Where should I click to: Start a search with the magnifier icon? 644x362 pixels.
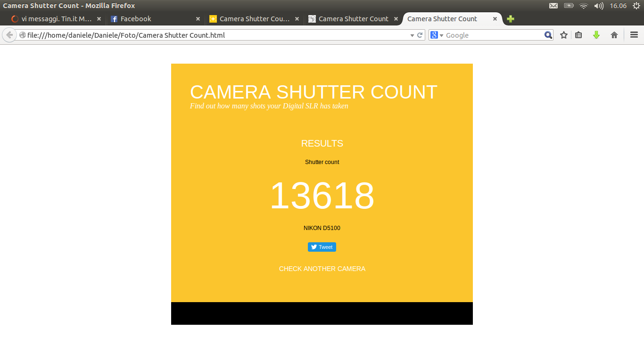[x=548, y=34]
